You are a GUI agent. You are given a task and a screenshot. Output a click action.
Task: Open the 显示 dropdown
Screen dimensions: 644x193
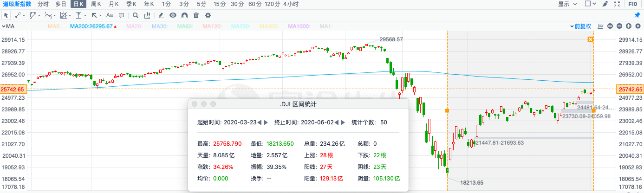tap(567, 4)
